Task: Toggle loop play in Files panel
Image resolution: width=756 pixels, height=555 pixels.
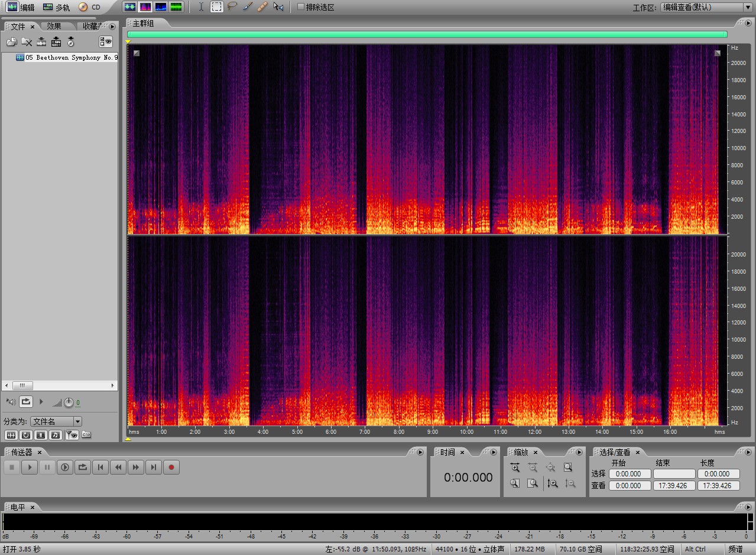Action: pyautogui.click(x=26, y=402)
